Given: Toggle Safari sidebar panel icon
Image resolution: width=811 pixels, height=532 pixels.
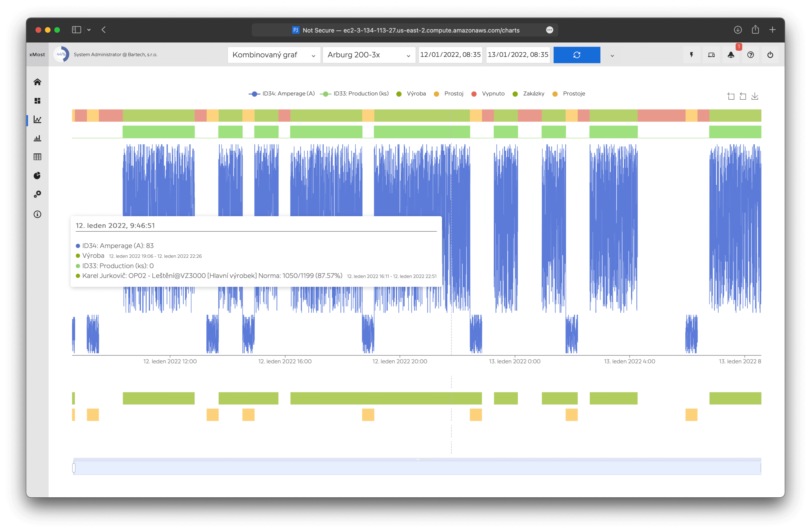Looking at the screenshot, I should (76, 30).
